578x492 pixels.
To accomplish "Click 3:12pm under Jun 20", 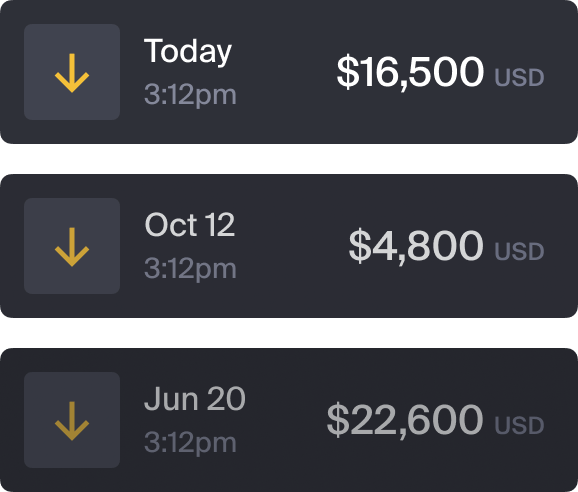I will click(190, 443).
